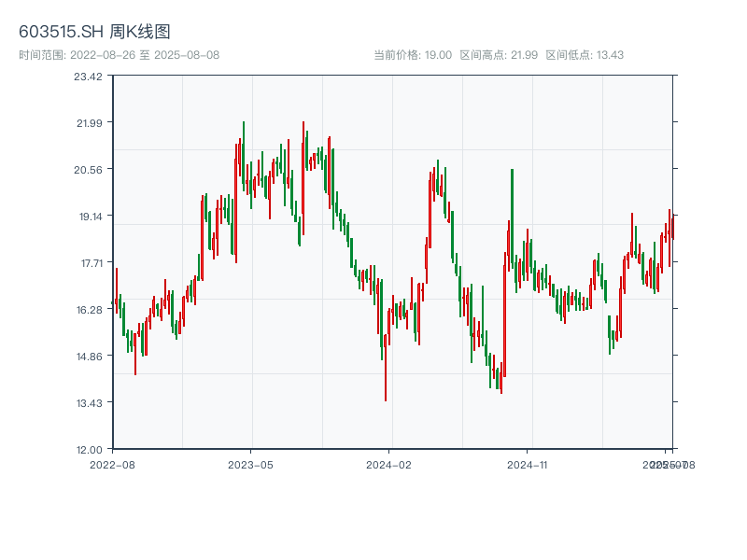The width and height of the screenshot is (747, 560).
Task: Click the x-axis label 2023-05
Action: (x=250, y=465)
